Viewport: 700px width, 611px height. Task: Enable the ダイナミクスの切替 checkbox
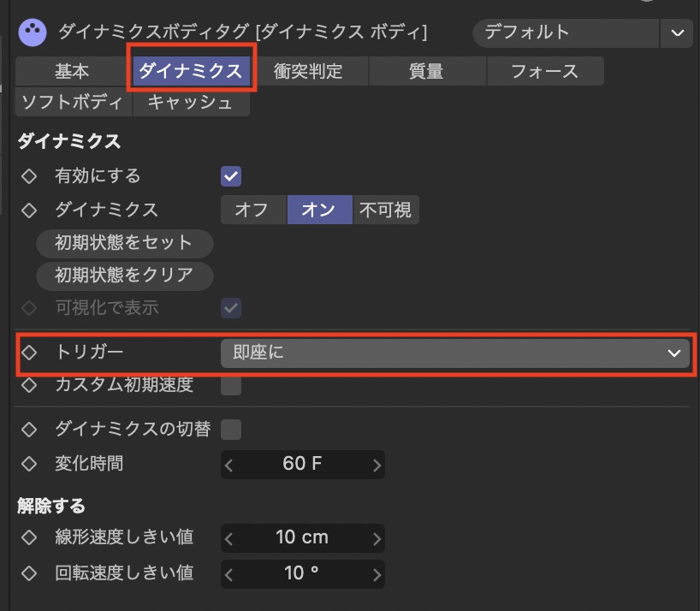pyautogui.click(x=231, y=430)
